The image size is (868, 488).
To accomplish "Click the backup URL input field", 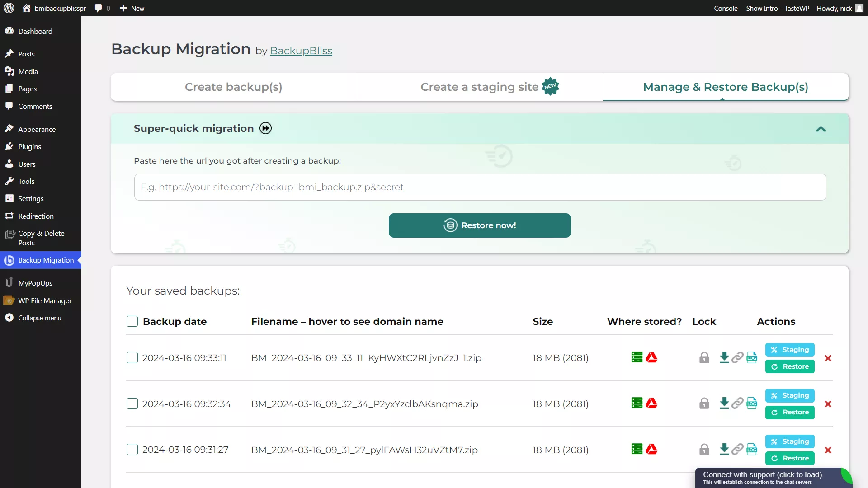I will (480, 187).
